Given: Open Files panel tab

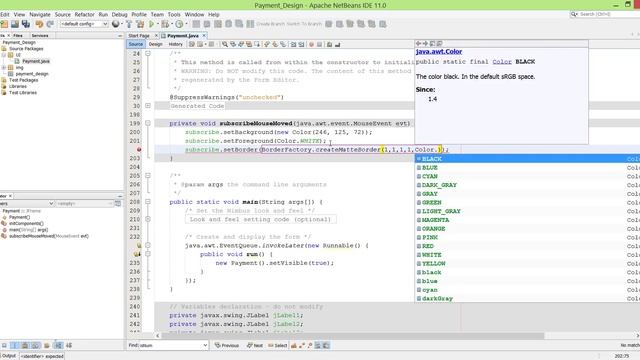Looking at the screenshot, I should pyautogui.click(x=18, y=36).
